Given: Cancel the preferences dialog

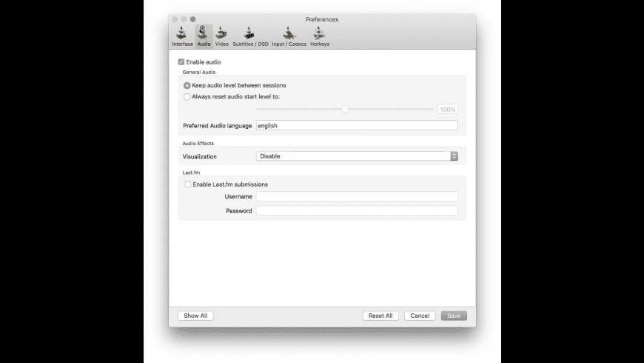Looking at the screenshot, I should pyautogui.click(x=420, y=316).
